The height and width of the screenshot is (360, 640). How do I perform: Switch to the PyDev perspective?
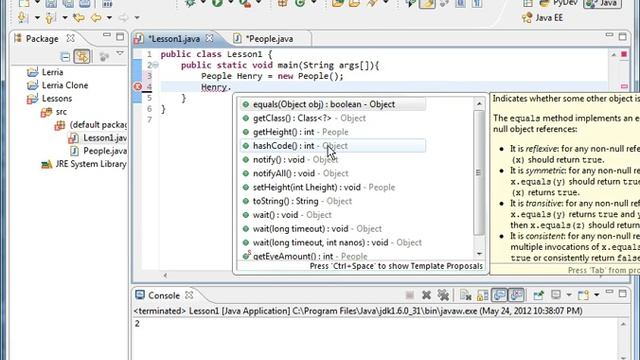(x=558, y=3)
